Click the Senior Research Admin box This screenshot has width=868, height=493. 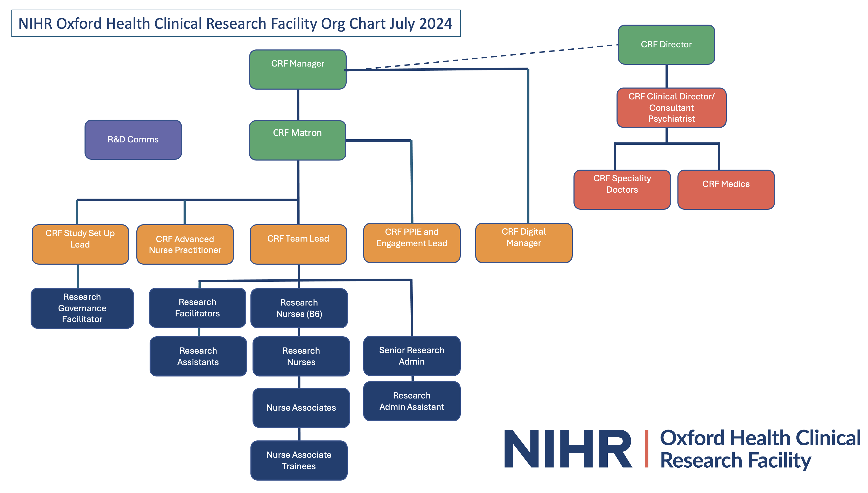pos(411,355)
